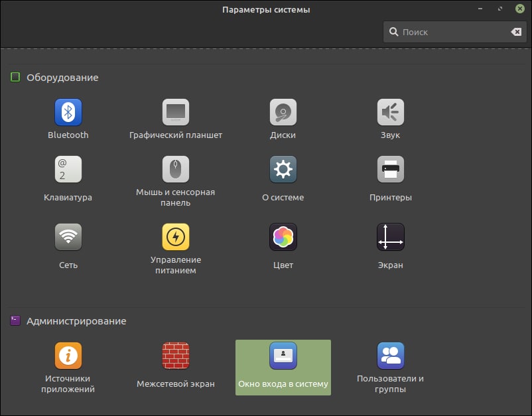The height and width of the screenshot is (416, 532).
Task: Click the Параметры системы window title
Action: click(x=266, y=9)
